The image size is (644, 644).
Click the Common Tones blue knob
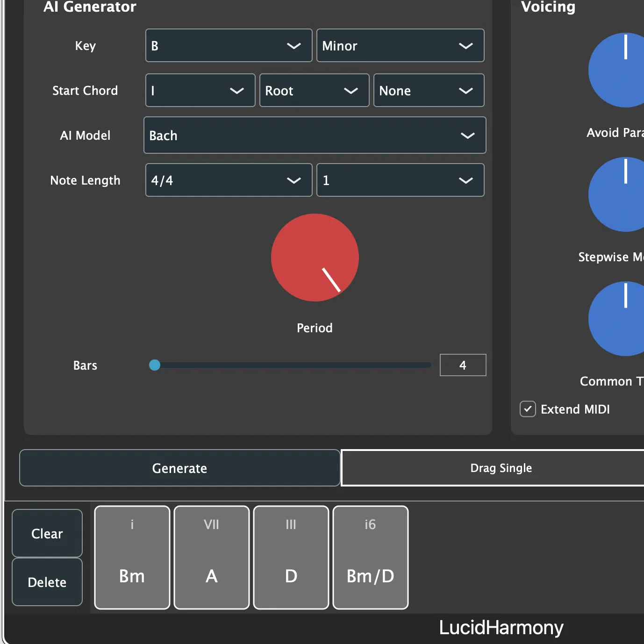(x=617, y=319)
